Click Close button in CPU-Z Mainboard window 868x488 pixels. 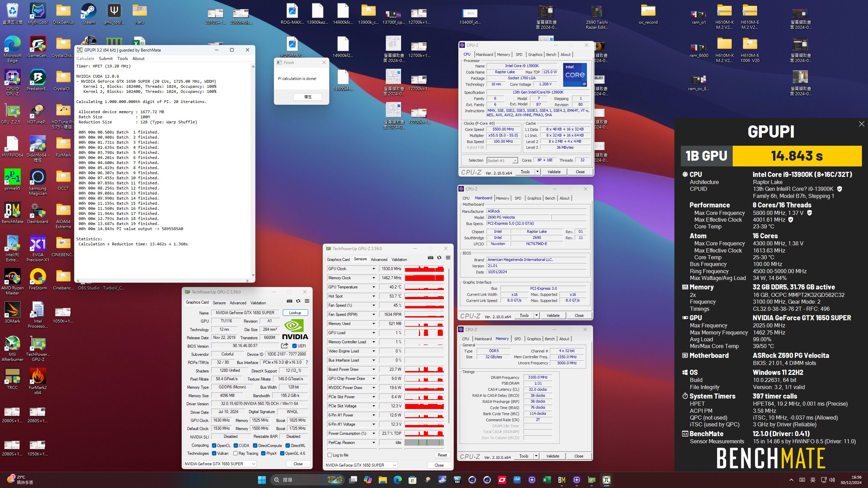pos(579,316)
